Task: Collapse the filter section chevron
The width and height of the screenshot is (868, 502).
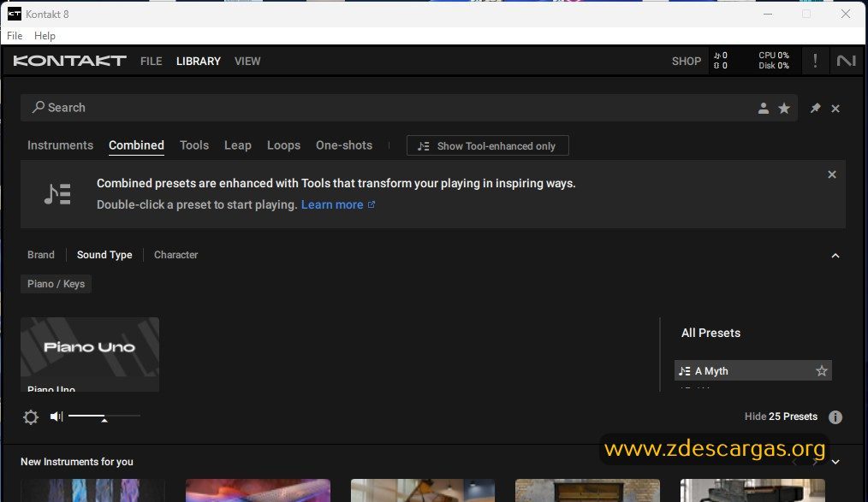Action: (x=835, y=256)
